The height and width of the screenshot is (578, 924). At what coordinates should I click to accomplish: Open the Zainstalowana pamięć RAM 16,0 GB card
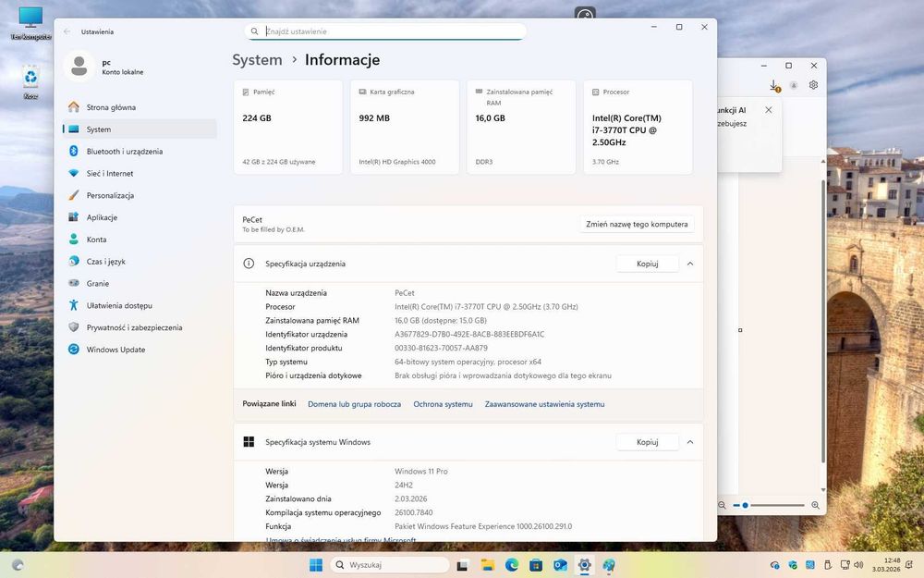(521, 127)
